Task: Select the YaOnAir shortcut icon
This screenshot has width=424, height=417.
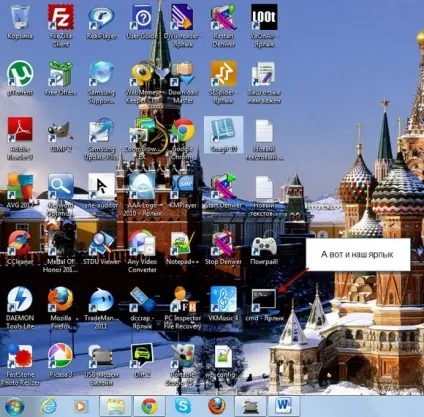Action: pos(264,17)
